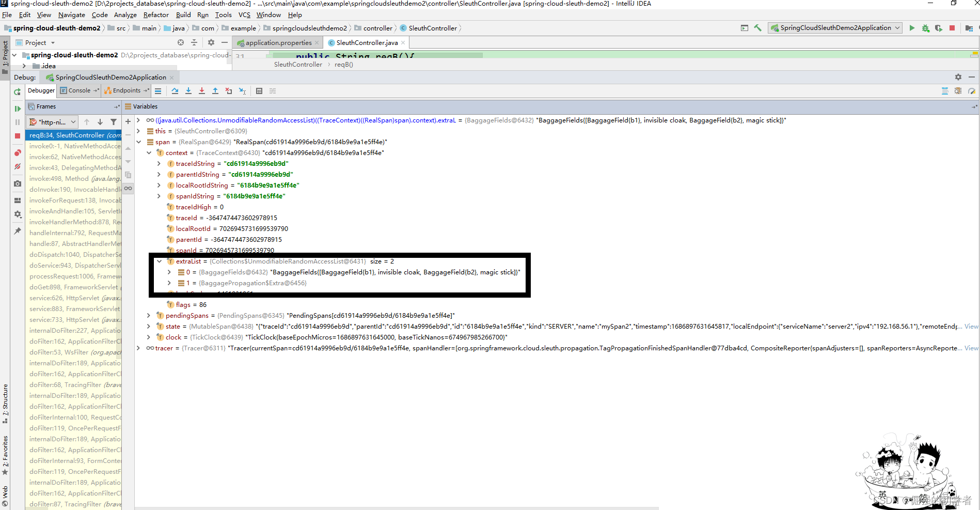Open Evaluate Expression calculator
The image size is (980, 510).
click(x=259, y=91)
